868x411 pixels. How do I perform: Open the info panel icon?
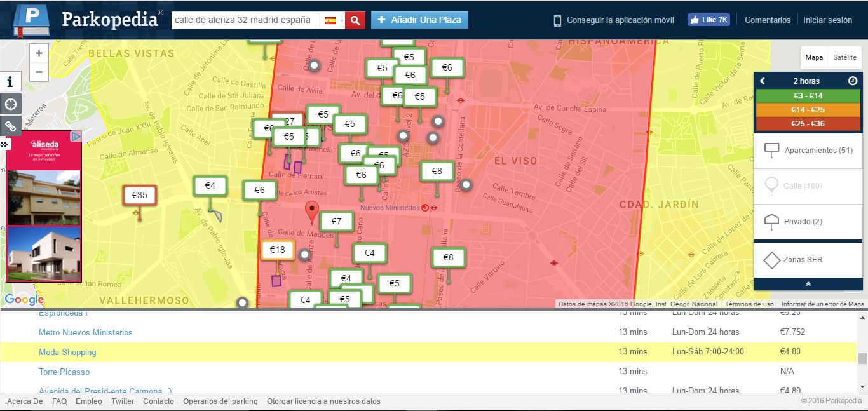click(10, 81)
